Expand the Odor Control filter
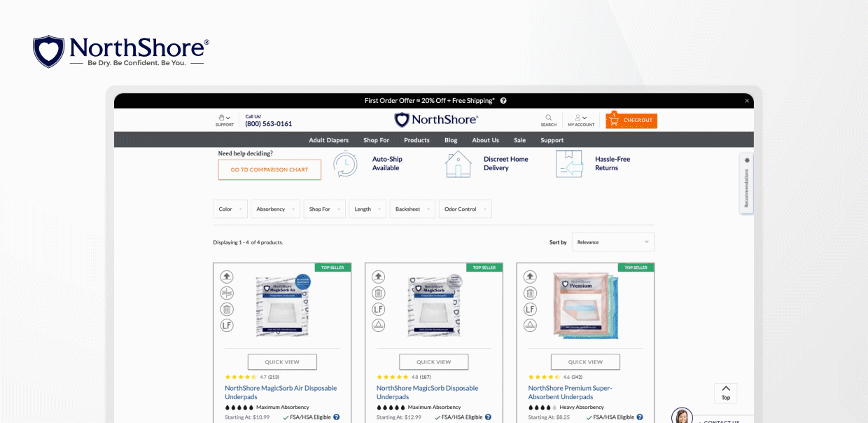 (x=465, y=209)
